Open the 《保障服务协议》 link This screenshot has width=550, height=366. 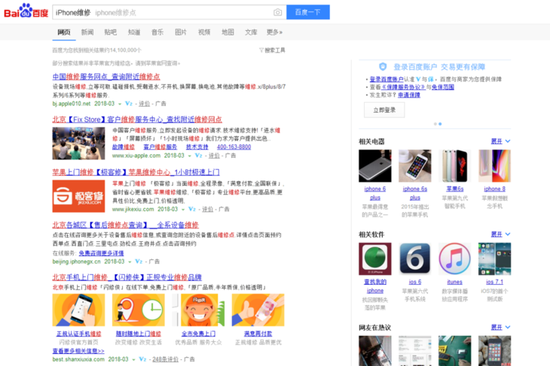pos(403,87)
